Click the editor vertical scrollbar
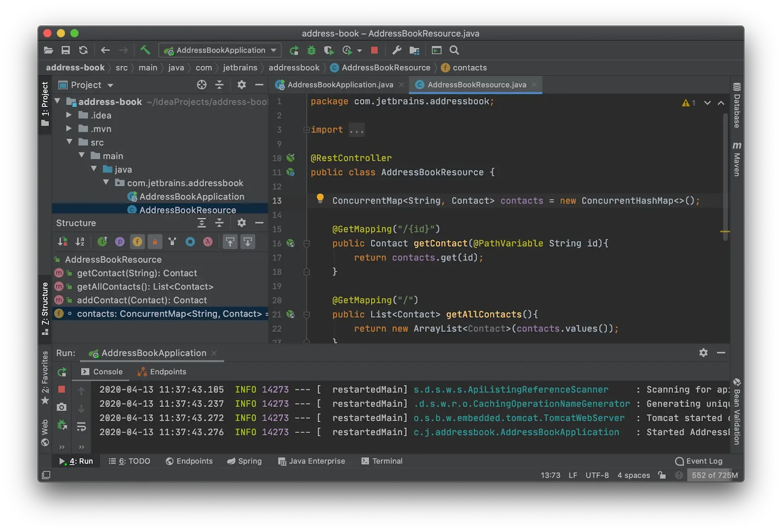 [x=725, y=176]
